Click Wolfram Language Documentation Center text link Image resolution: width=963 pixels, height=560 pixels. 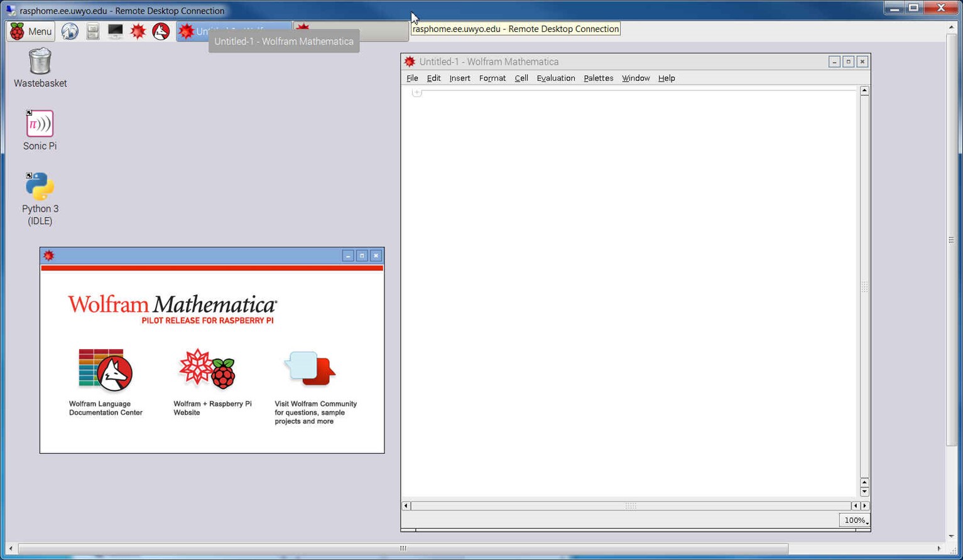(x=106, y=408)
